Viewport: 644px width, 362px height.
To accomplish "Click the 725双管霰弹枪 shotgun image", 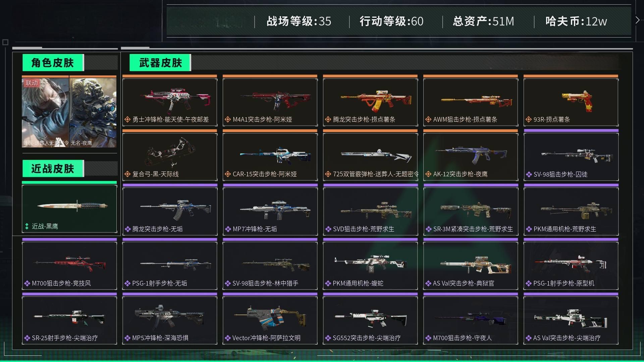I will point(376,155).
